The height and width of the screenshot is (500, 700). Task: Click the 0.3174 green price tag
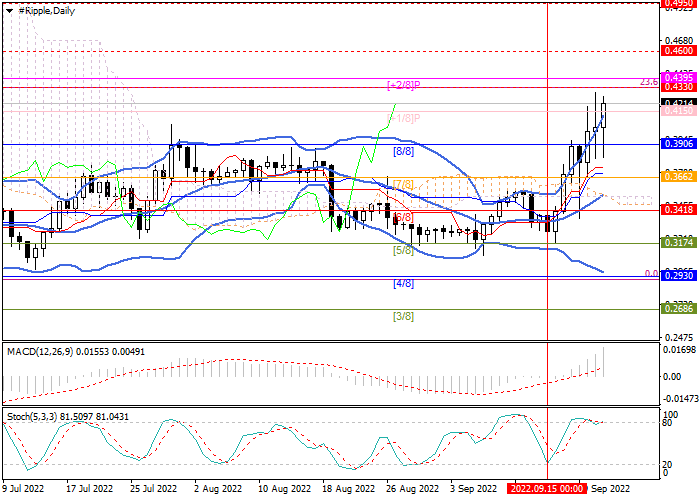tap(679, 243)
